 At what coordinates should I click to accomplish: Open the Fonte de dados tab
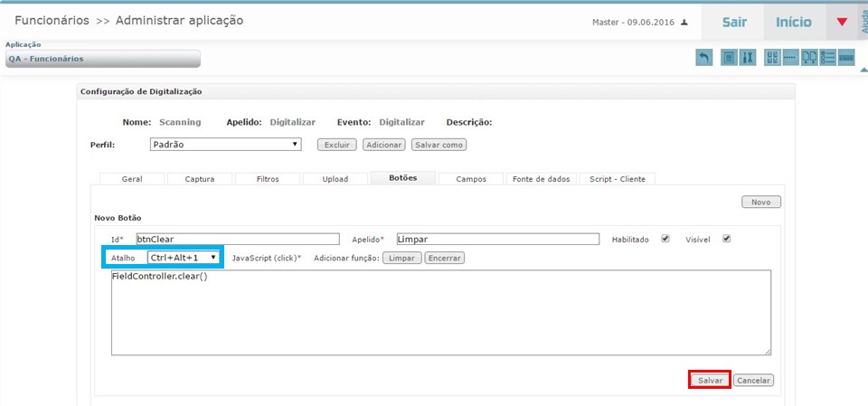pos(542,179)
